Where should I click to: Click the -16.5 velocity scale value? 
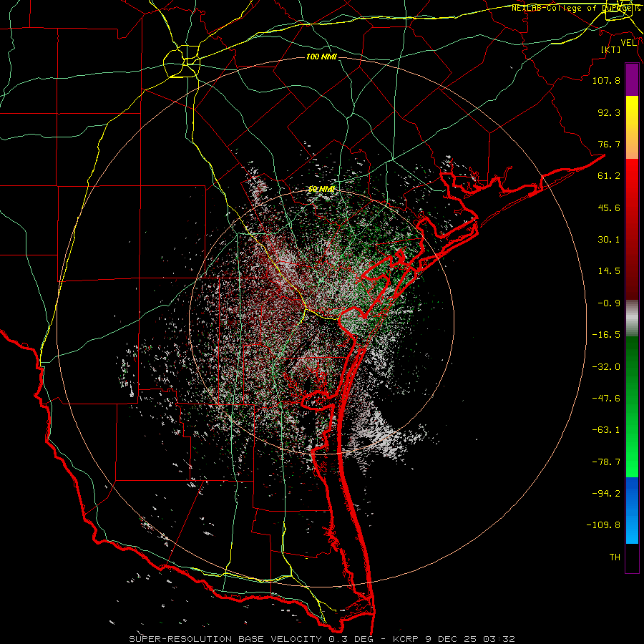click(x=606, y=335)
